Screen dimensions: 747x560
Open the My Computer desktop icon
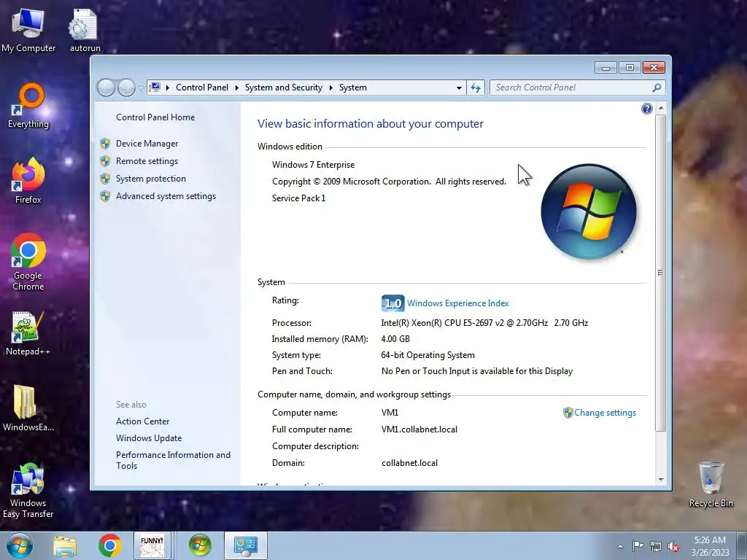click(x=28, y=31)
